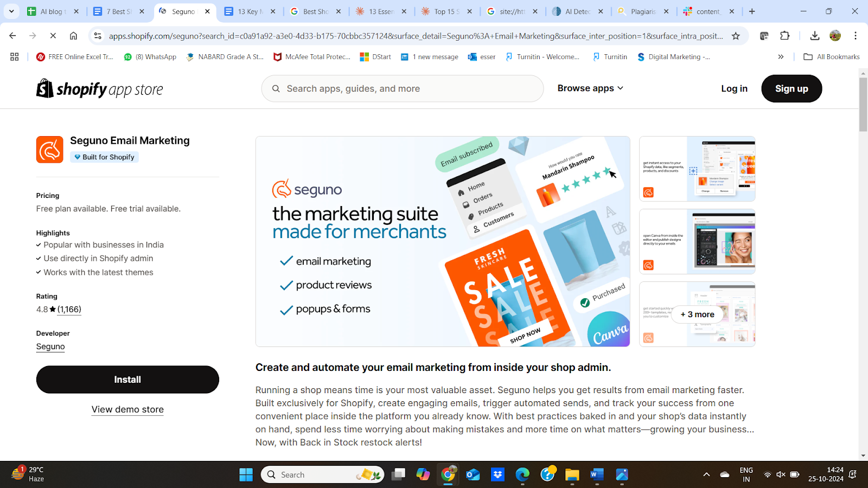Viewport: 868px width, 488px height.
Task: Close the Seguno browser tab
Action: (x=207, y=11)
